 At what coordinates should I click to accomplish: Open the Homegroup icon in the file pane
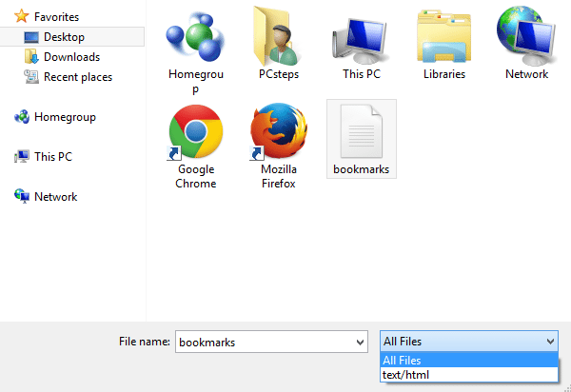click(x=195, y=37)
